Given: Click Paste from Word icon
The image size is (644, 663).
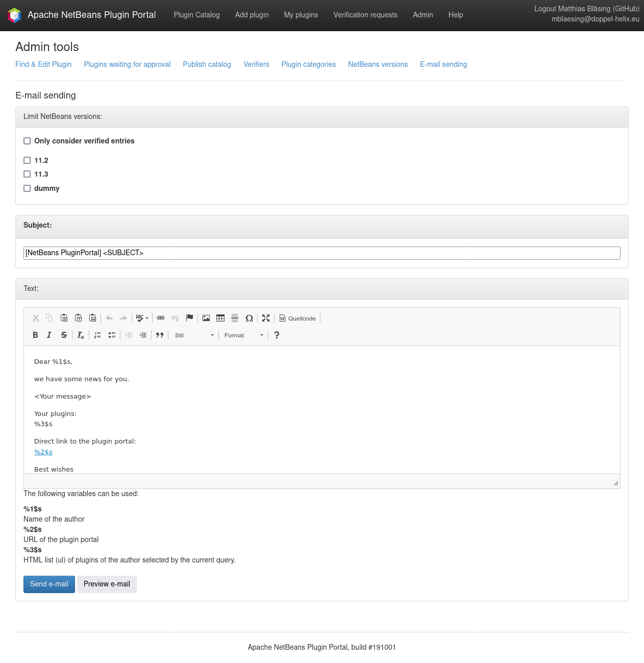Looking at the screenshot, I should click(92, 318).
